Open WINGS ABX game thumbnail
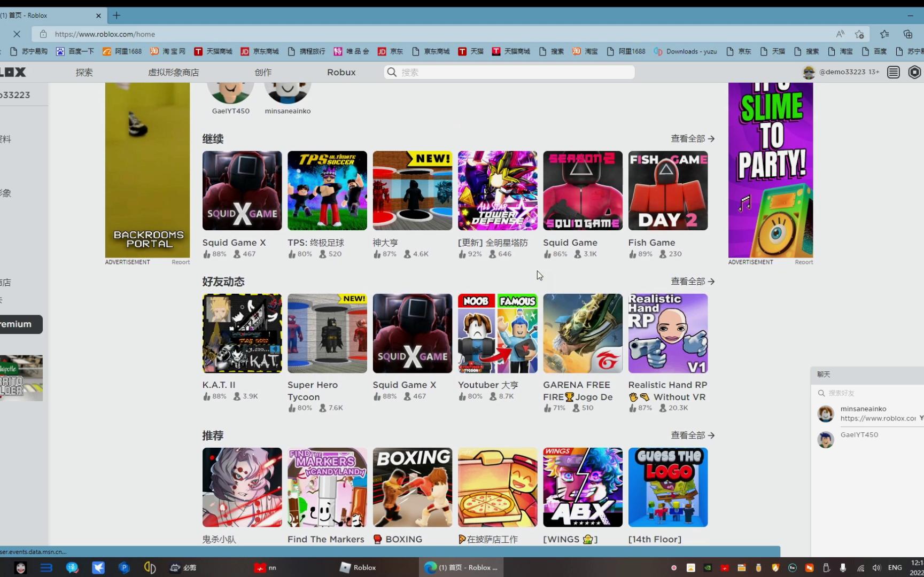This screenshot has height=577, width=924. (x=583, y=487)
